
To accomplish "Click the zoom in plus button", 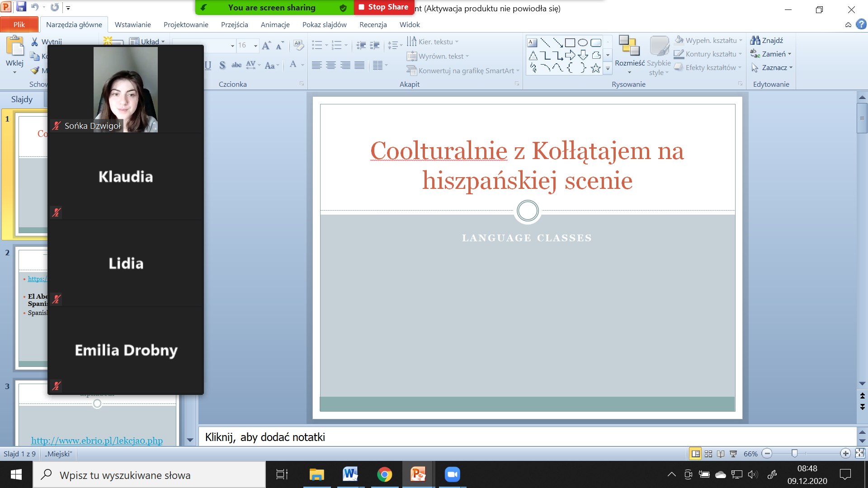I will 845,453.
